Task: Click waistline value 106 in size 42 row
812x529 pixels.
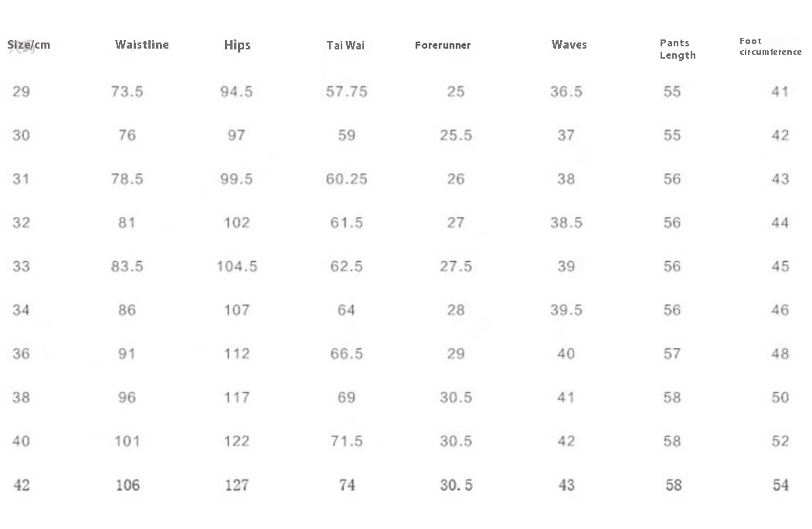Action: [128, 485]
